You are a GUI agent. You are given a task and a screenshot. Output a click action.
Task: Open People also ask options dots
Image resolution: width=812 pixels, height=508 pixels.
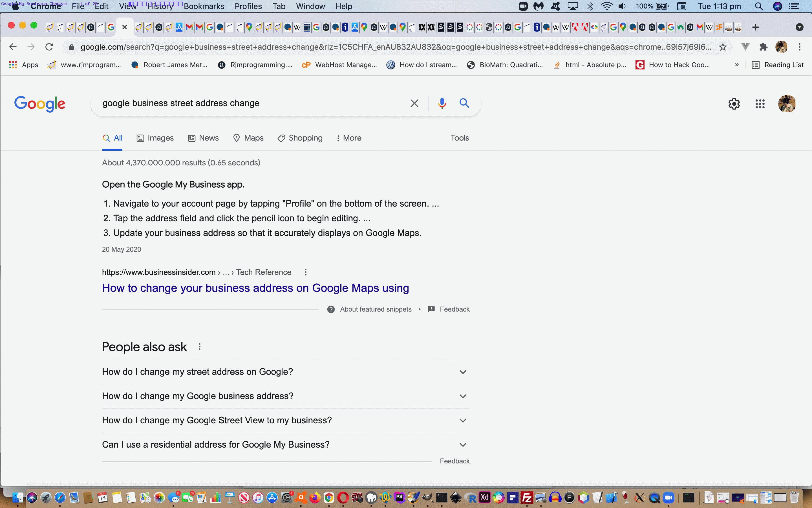200,347
